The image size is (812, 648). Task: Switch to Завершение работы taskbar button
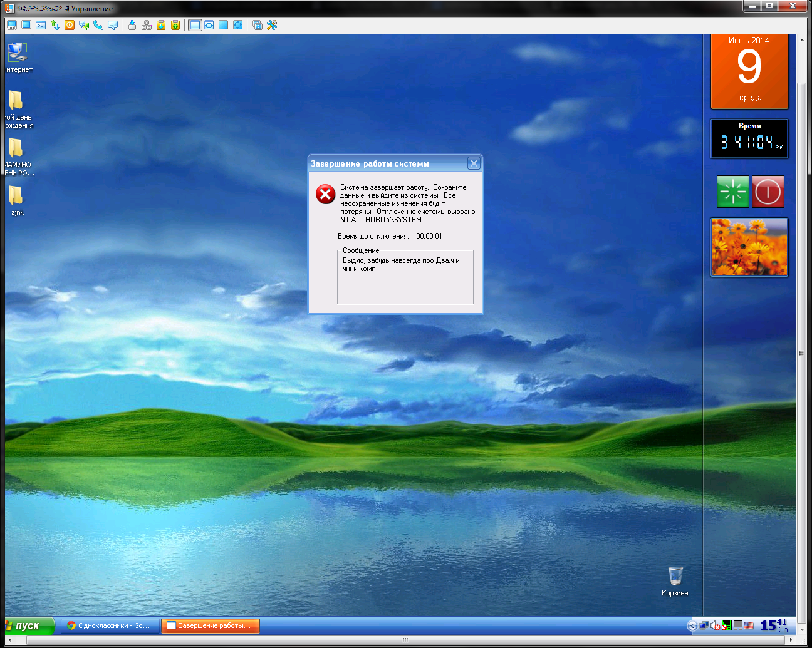tap(211, 625)
